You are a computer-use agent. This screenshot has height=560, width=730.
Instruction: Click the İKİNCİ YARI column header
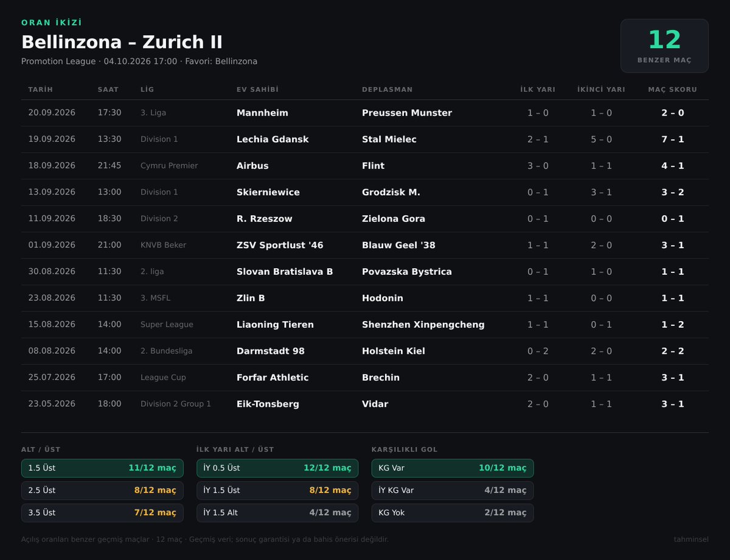point(601,89)
